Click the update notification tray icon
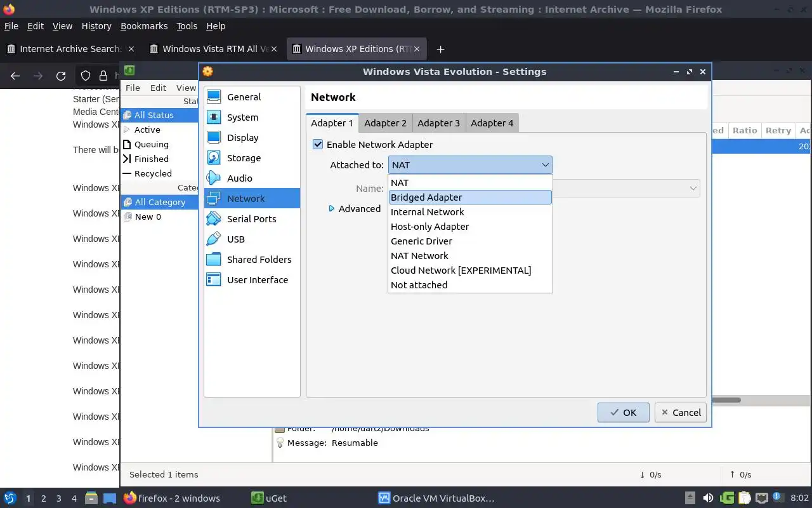812x508 pixels. click(778, 497)
